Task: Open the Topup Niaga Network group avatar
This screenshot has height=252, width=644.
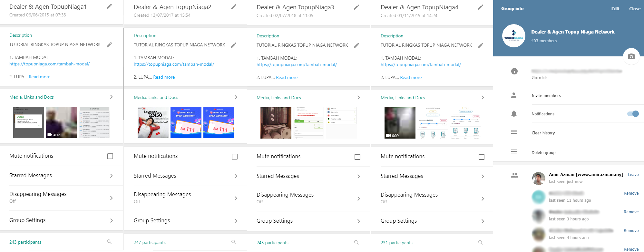Action: [514, 36]
